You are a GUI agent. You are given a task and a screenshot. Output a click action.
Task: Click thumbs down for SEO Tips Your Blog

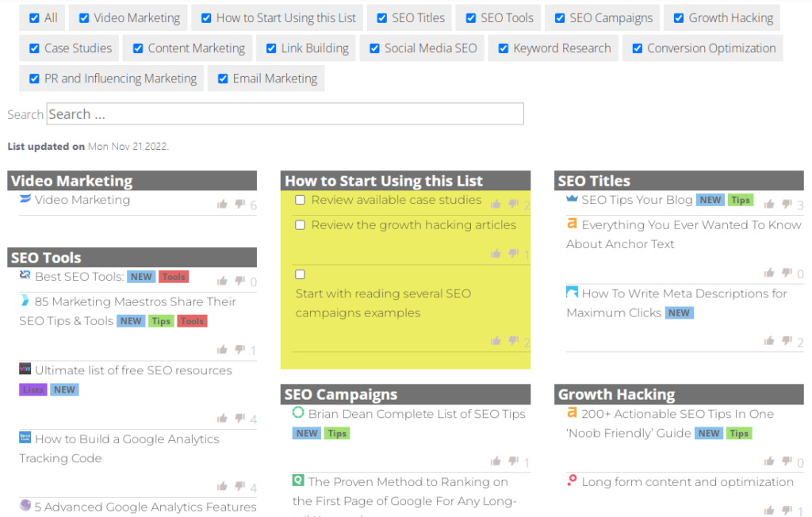pos(787,205)
